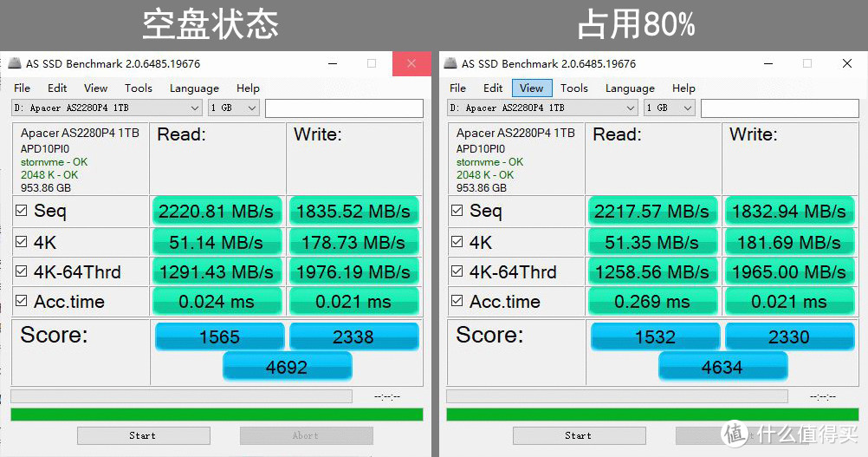Click total score 4634
Image resolution: width=868 pixels, height=457 pixels.
point(722,367)
